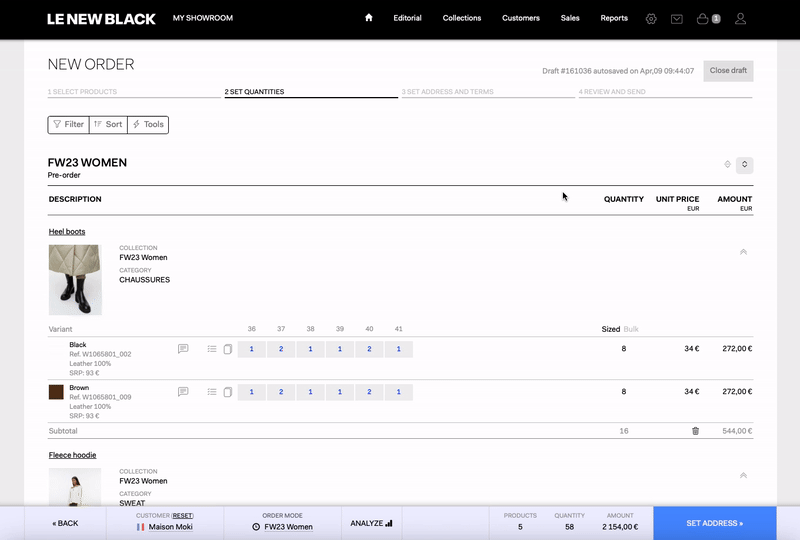Open the messages envelope icon
The width and height of the screenshot is (800, 540).
tap(677, 19)
